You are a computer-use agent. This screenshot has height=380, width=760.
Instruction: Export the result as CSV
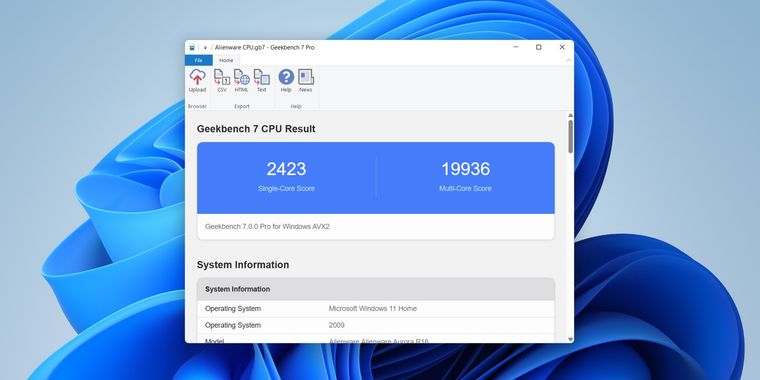(x=222, y=80)
